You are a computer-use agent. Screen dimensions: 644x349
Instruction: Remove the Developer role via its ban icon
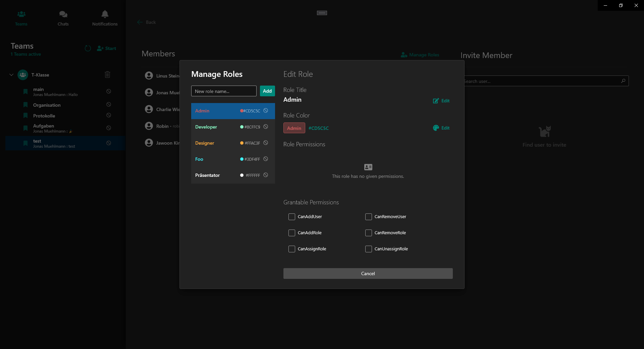coord(266,127)
